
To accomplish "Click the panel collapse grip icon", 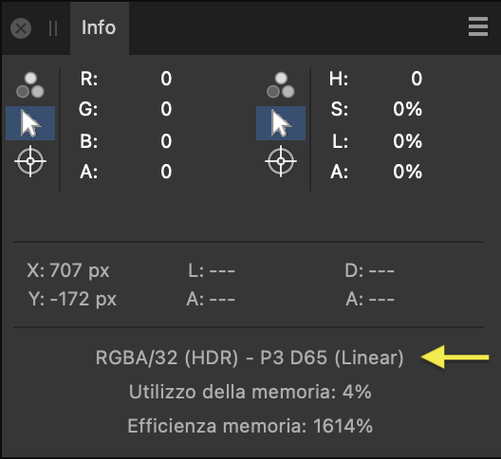I will click(53, 28).
